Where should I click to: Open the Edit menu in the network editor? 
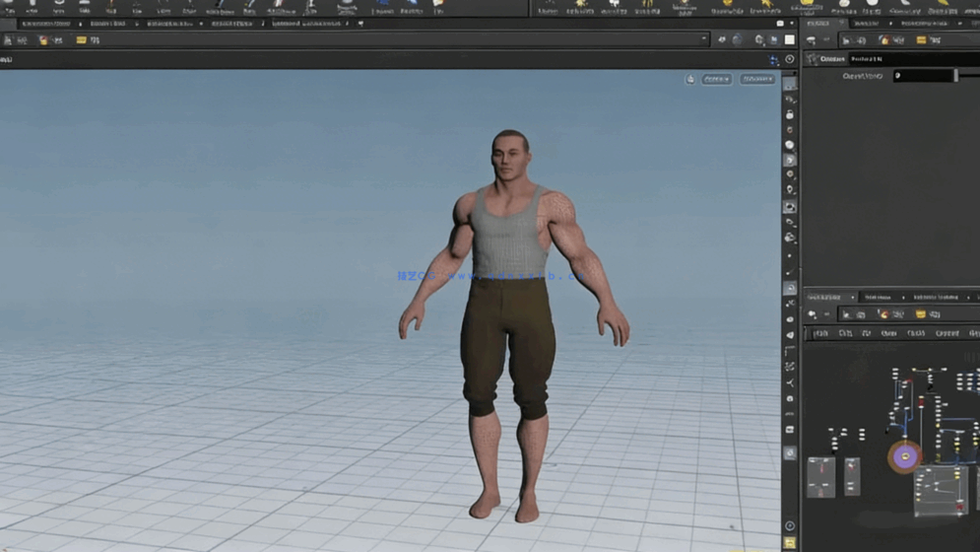click(x=845, y=333)
